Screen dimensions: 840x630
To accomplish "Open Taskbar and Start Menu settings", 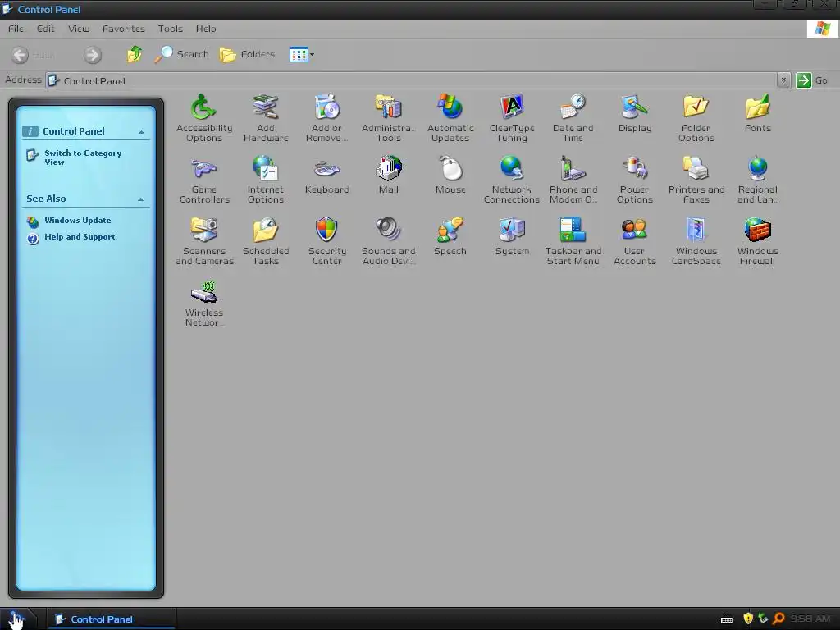I will pos(573,241).
